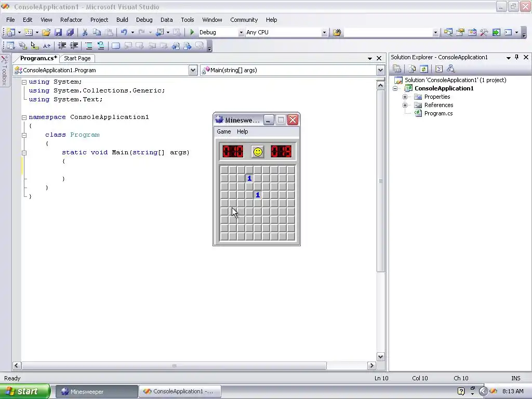532x399 pixels.
Task: Click the editor scroll down arrow
Action: (381, 356)
